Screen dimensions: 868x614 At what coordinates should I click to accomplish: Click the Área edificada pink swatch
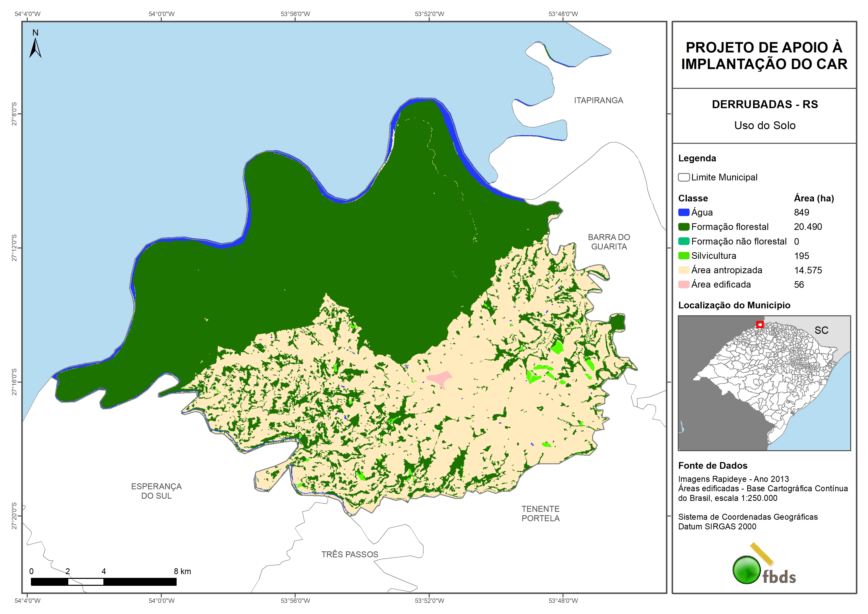(x=683, y=285)
